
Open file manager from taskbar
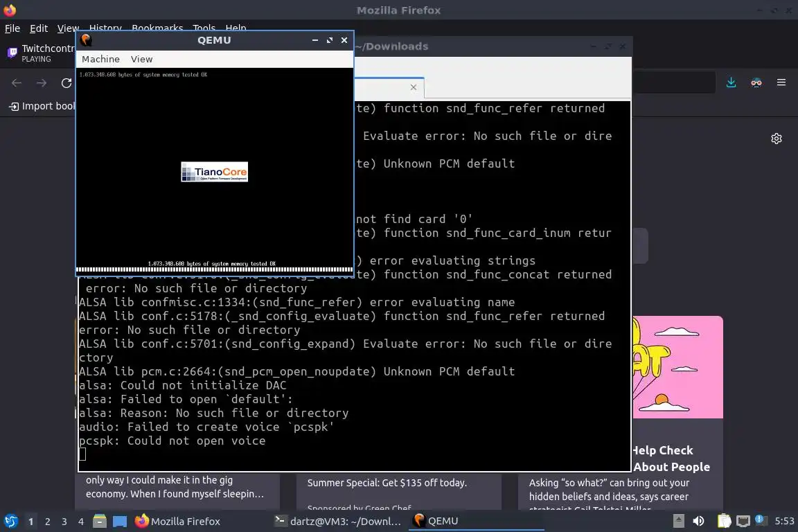pos(100,522)
